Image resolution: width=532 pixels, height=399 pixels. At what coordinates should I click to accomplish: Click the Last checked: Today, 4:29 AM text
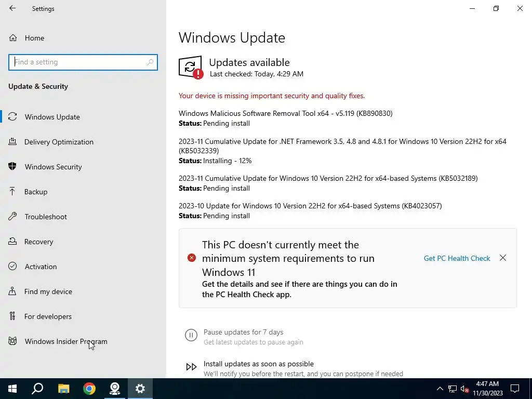[257, 74]
